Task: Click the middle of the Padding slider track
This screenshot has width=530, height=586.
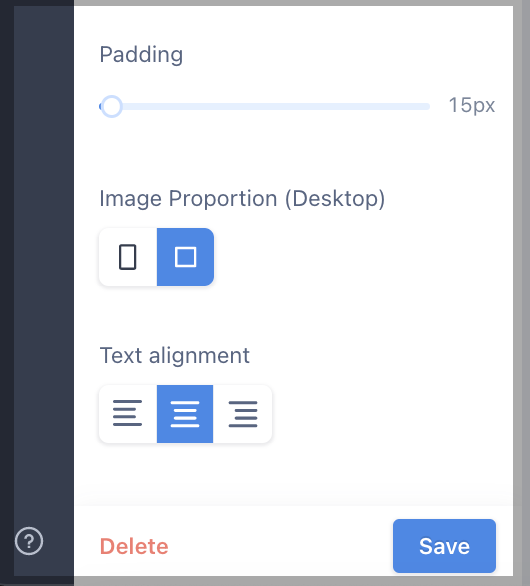Action: click(265, 107)
